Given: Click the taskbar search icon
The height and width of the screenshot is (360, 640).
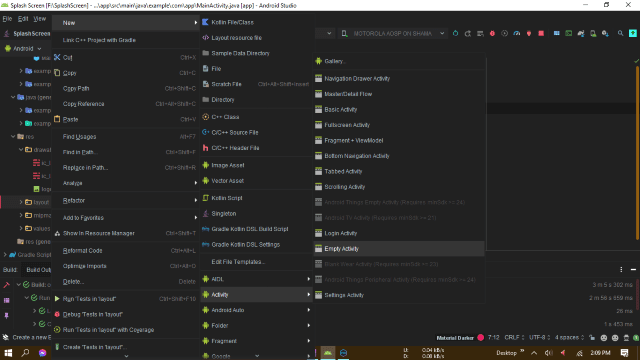Looking at the screenshot, I should pyautogui.click(x=25, y=353).
